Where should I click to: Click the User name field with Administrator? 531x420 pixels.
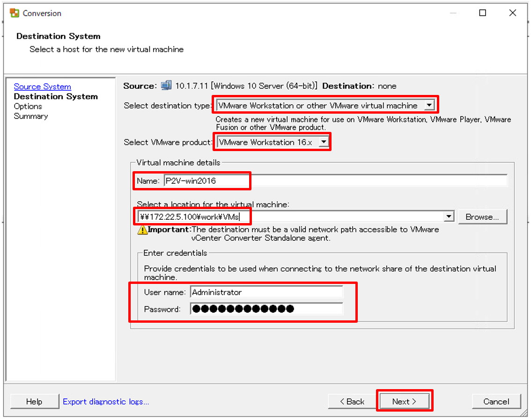click(x=267, y=292)
